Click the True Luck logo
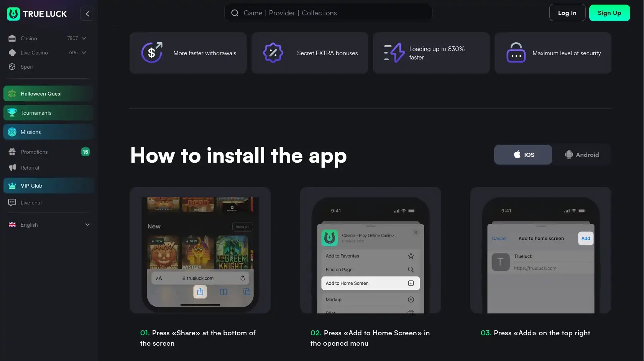The width and height of the screenshot is (644, 361). pos(37,14)
